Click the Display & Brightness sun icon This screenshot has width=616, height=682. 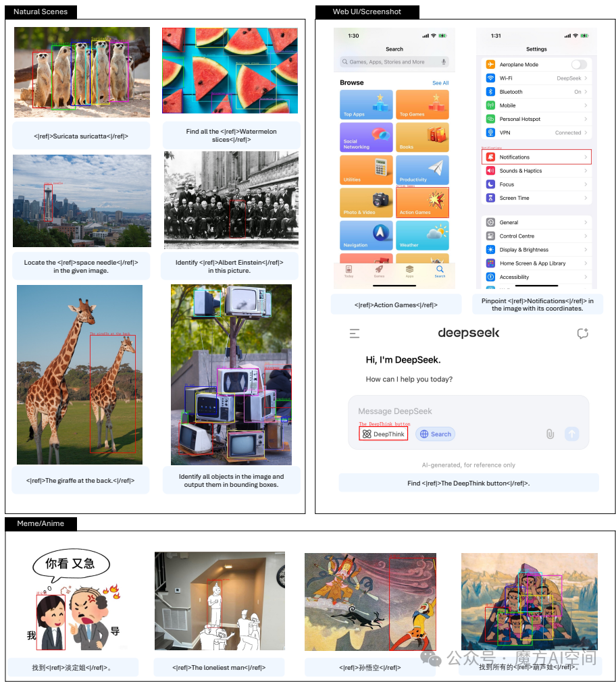(490, 250)
